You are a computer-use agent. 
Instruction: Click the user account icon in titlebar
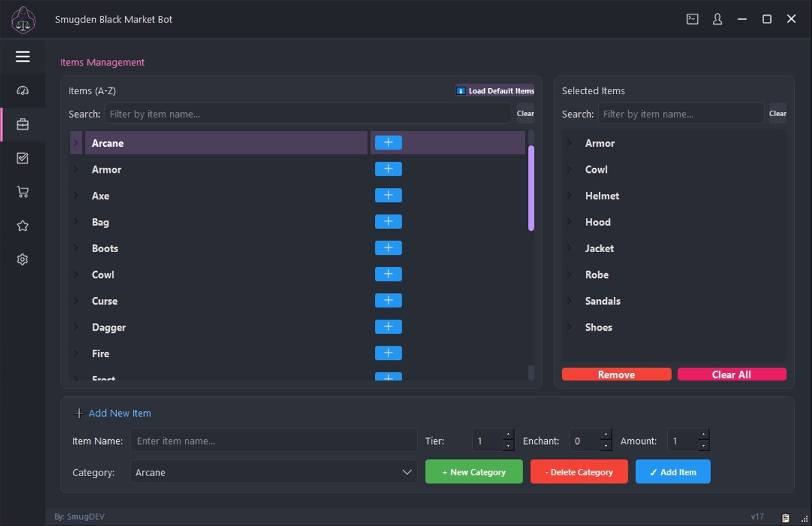(716, 18)
